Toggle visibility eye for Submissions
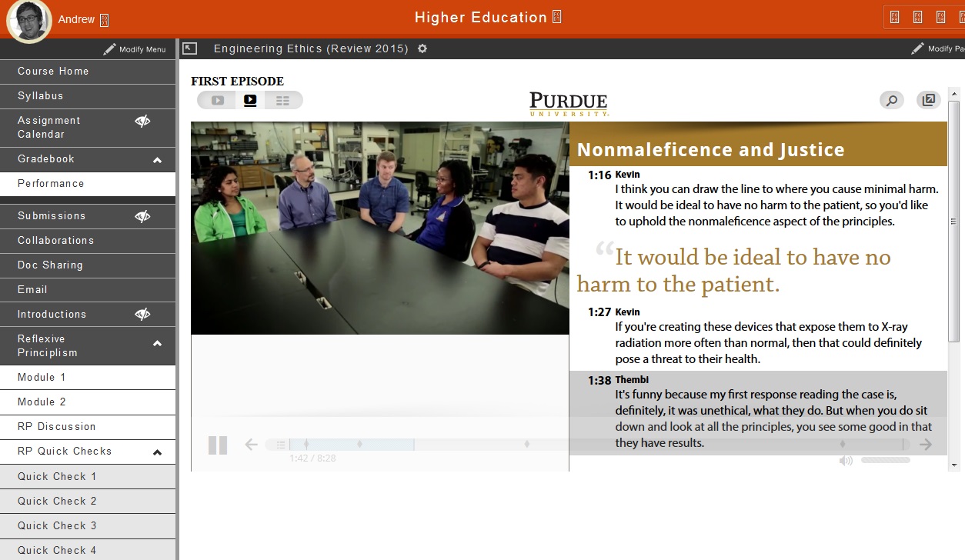 [x=142, y=216]
